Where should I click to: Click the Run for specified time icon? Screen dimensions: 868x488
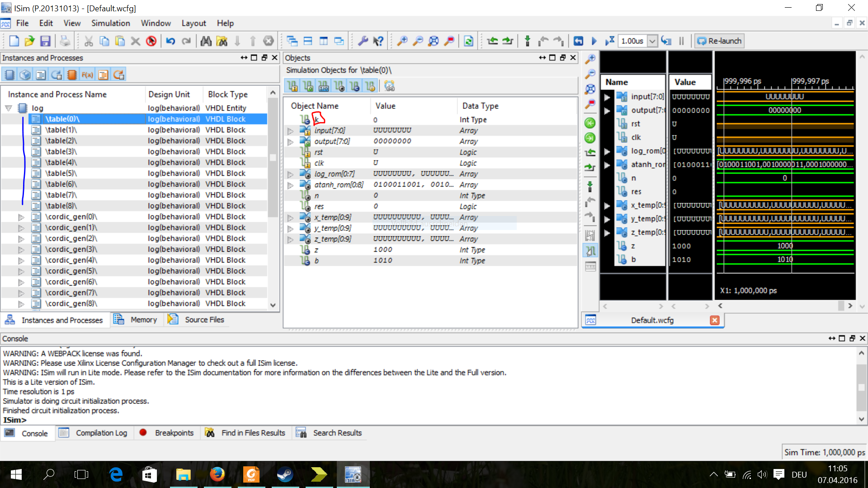pos(609,41)
